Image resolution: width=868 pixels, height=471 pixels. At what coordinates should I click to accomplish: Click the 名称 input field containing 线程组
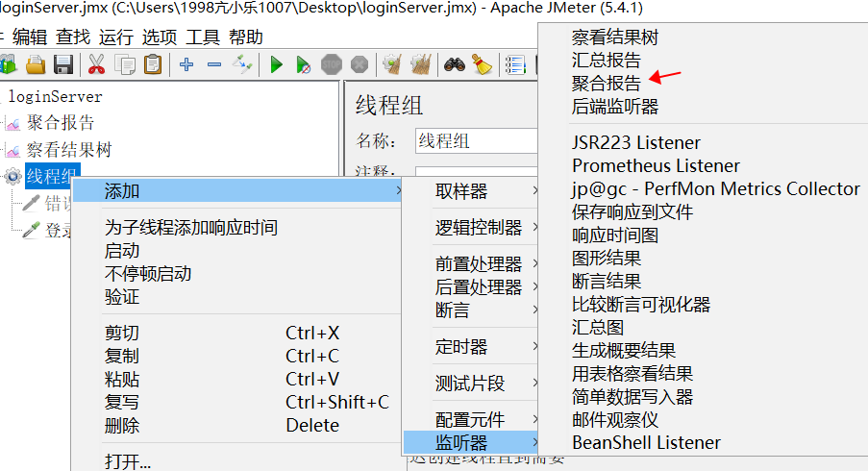tap(476, 140)
